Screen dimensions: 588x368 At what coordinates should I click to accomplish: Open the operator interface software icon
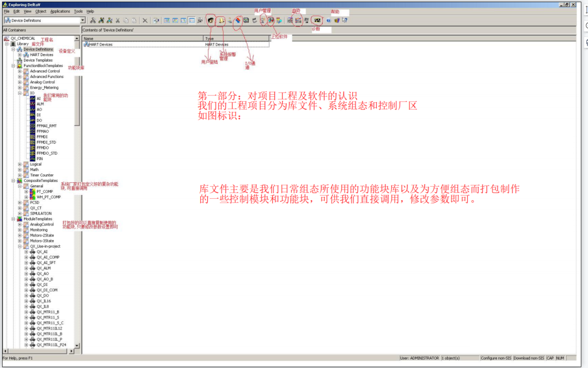[271, 21]
